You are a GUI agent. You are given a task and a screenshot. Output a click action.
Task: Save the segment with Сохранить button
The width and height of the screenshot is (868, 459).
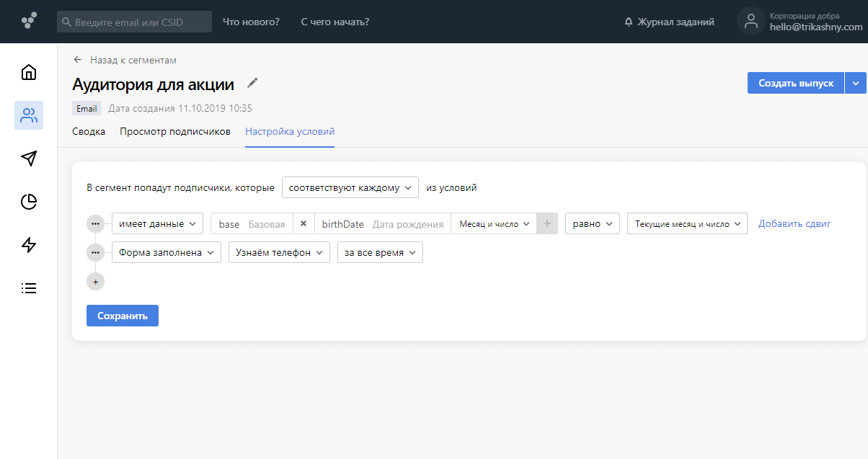coord(122,315)
